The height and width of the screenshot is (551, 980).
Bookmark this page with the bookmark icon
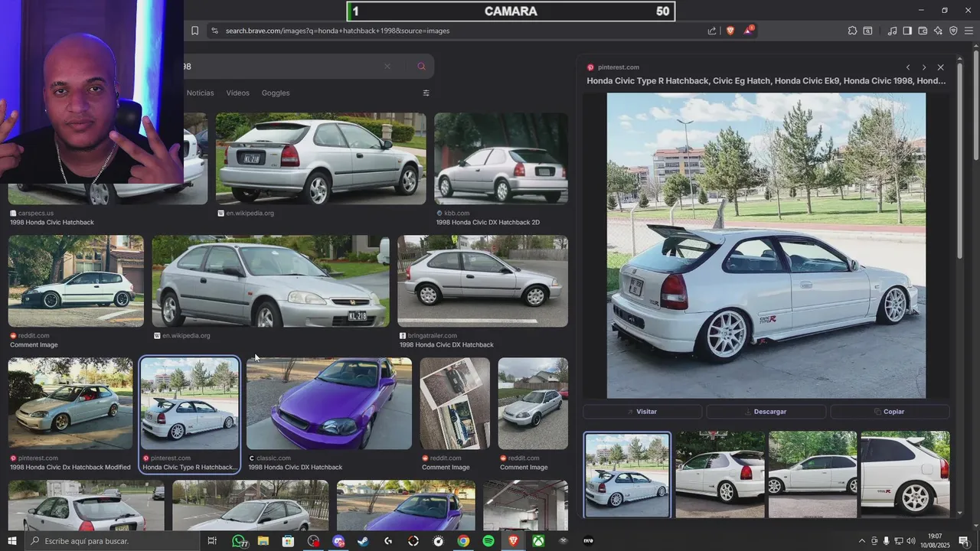pyautogui.click(x=194, y=31)
